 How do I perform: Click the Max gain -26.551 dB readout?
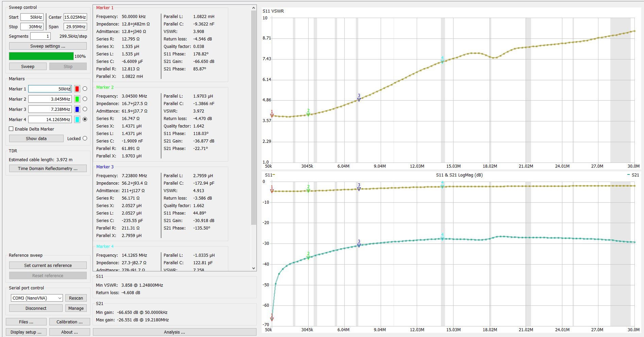[x=132, y=320]
